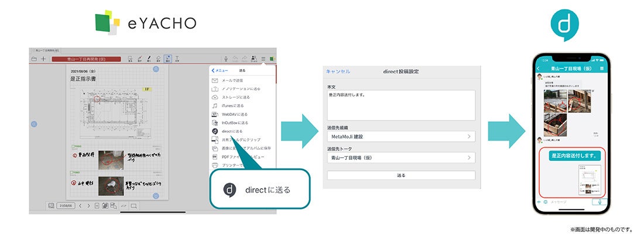Open the notebook icon in bottom bar

[x=52, y=205]
